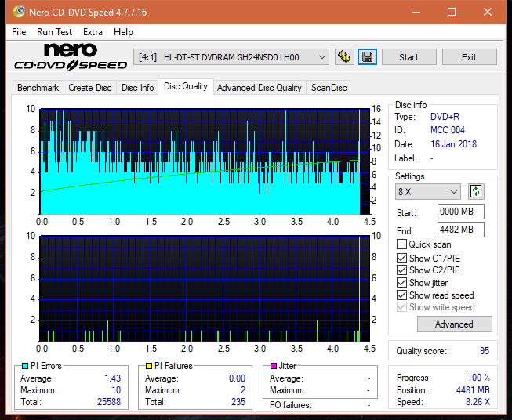
Task: Switch to the Create Disc tab
Action: (x=90, y=88)
